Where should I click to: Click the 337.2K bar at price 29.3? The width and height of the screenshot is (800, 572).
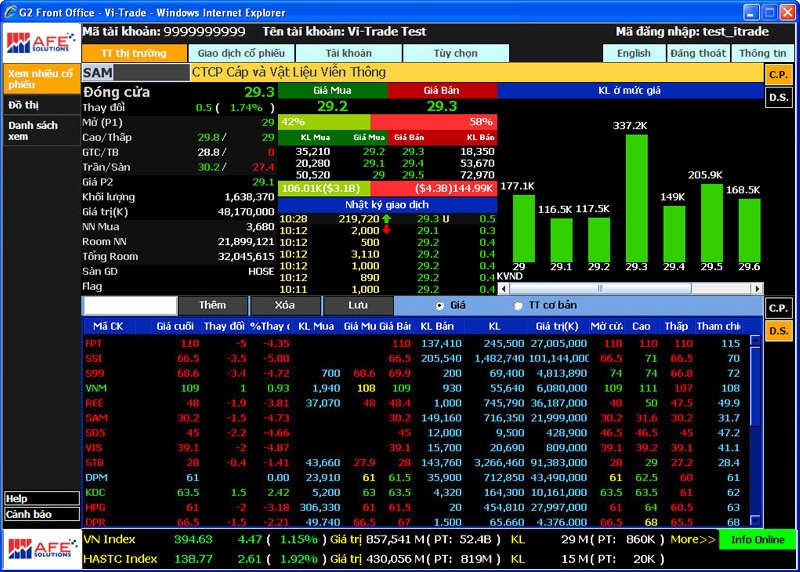pos(636,198)
